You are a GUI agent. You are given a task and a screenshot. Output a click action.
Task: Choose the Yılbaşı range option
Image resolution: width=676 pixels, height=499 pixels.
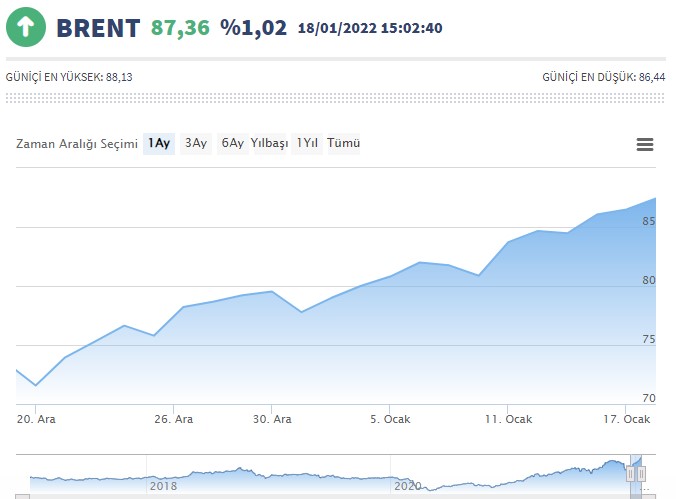click(x=269, y=143)
